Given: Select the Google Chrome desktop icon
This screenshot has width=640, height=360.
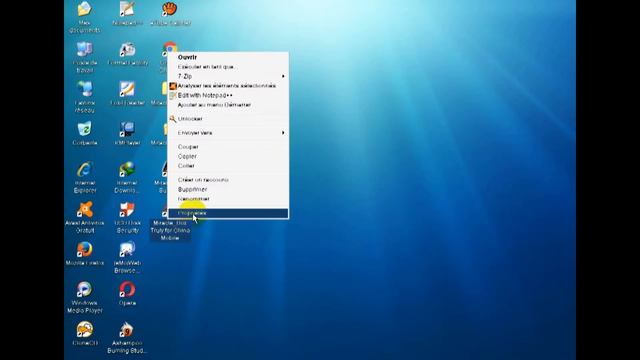Looking at the screenshot, I should [169, 47].
